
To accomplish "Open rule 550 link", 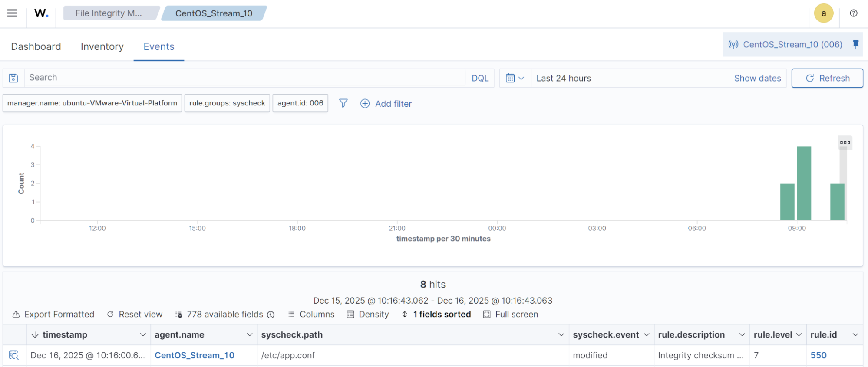I will (x=818, y=355).
